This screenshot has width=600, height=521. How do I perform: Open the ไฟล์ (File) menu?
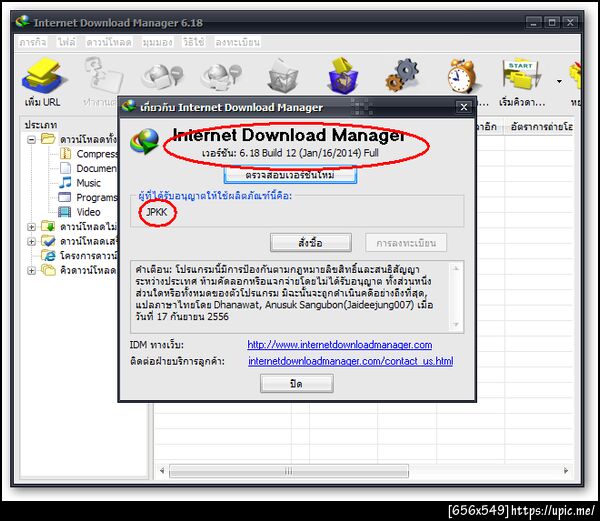tap(66, 42)
